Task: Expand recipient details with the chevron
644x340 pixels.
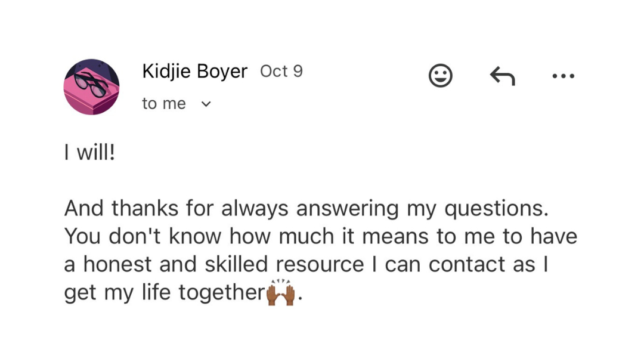Action: 206,104
